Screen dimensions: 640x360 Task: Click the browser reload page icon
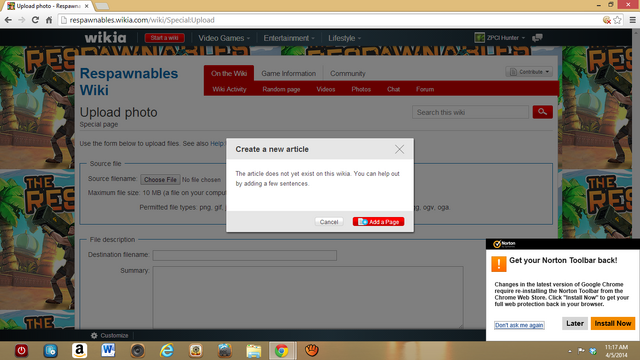pyautogui.click(x=35, y=20)
